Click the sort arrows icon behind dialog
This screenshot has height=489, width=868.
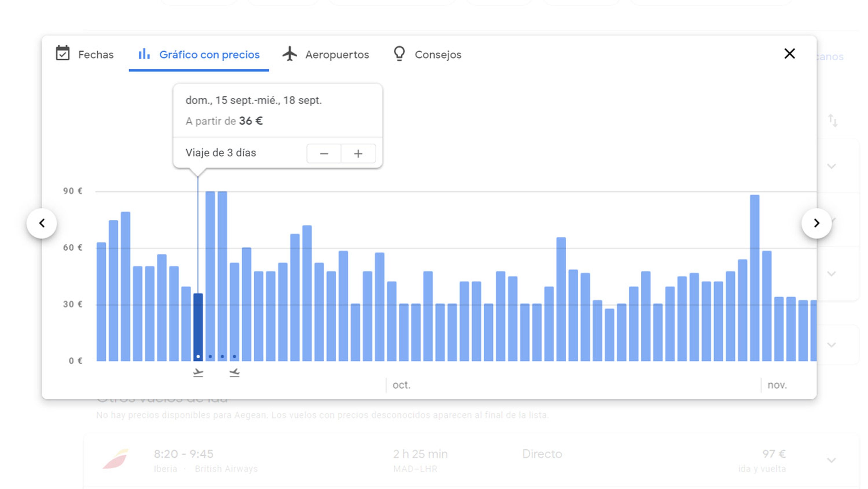pyautogui.click(x=833, y=120)
